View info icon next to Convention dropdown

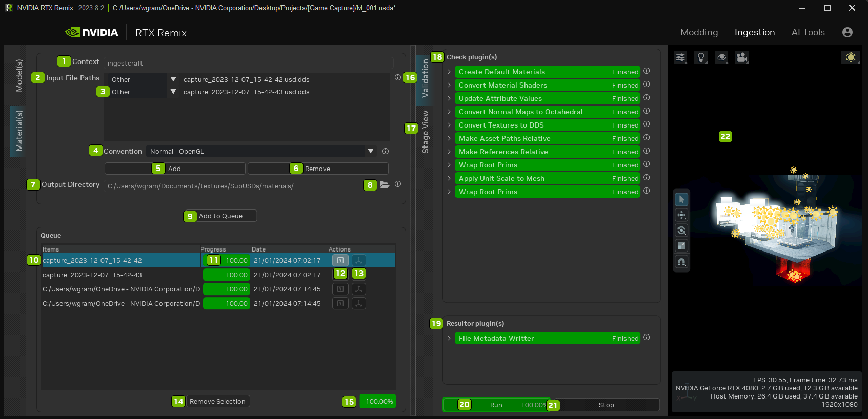(x=386, y=151)
